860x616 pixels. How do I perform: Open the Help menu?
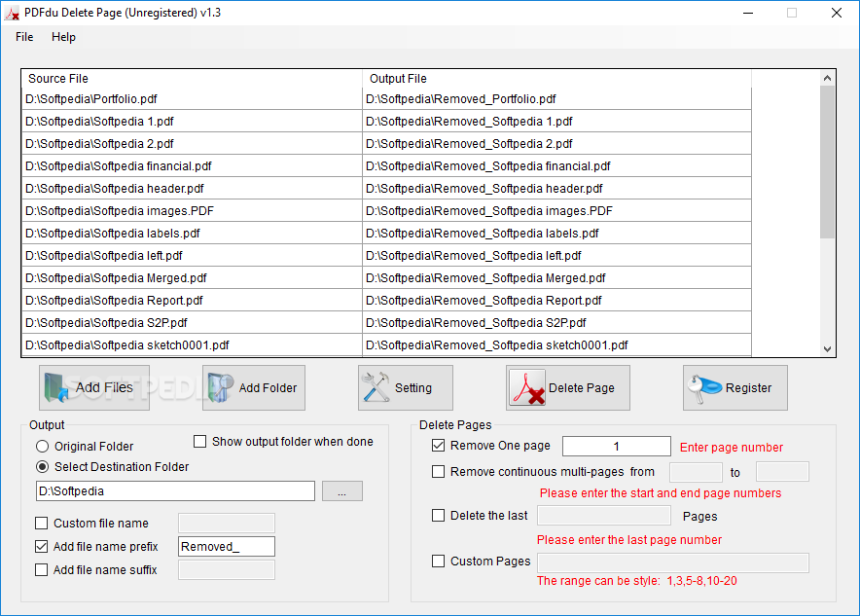click(x=63, y=37)
